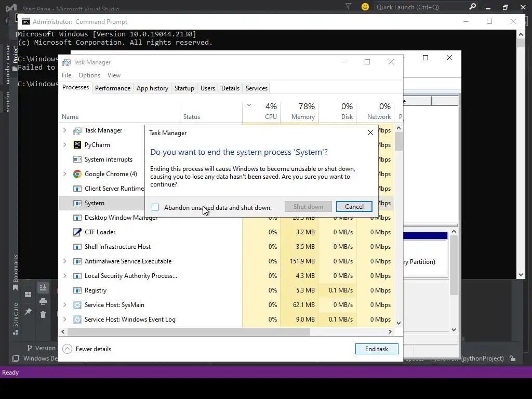Open the Options menu in Task Manager

pos(89,75)
